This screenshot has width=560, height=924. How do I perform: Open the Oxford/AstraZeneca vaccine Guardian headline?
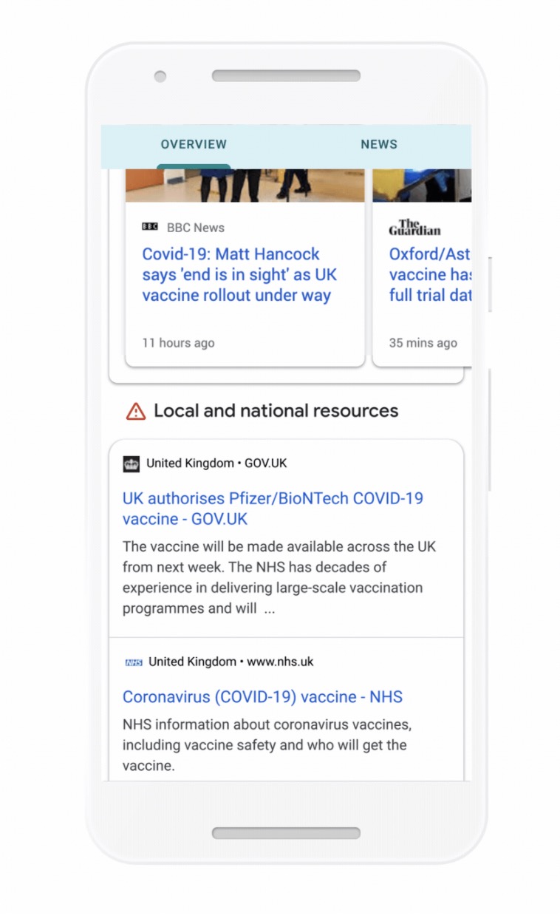(429, 275)
